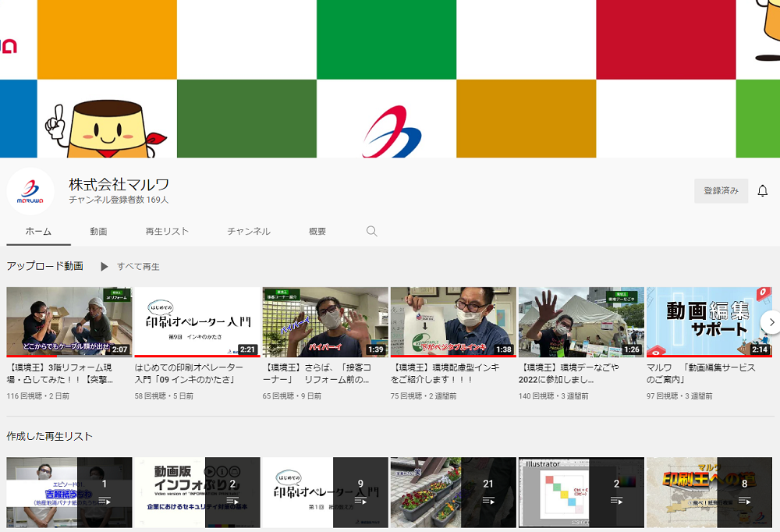Open the 環境デーなごや 1:26 video thumbnail
The height and width of the screenshot is (532, 780).
coord(581,322)
